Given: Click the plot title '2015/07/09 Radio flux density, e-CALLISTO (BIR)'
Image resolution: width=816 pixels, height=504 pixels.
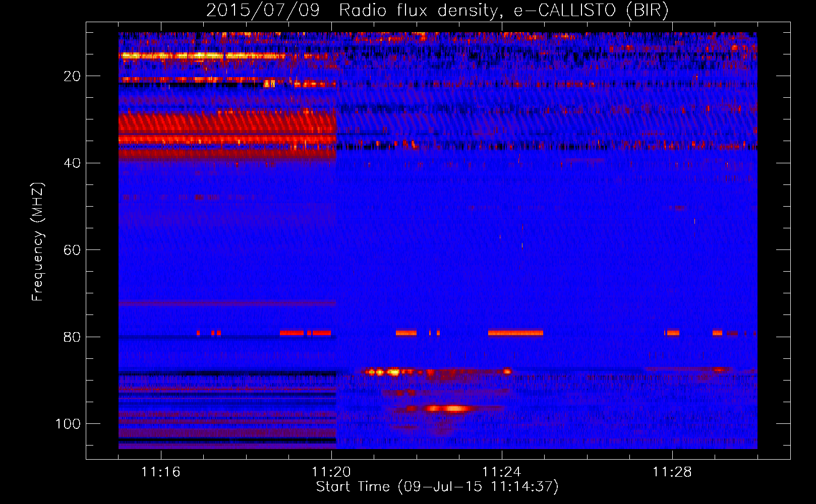Looking at the screenshot, I should (x=437, y=10).
